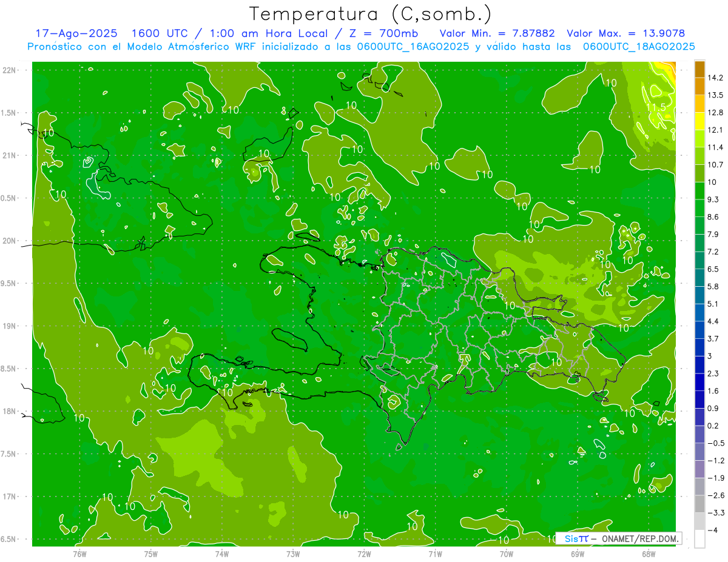The image size is (728, 562).
Task: Click the "7.9" legend value
Action: [713, 234]
